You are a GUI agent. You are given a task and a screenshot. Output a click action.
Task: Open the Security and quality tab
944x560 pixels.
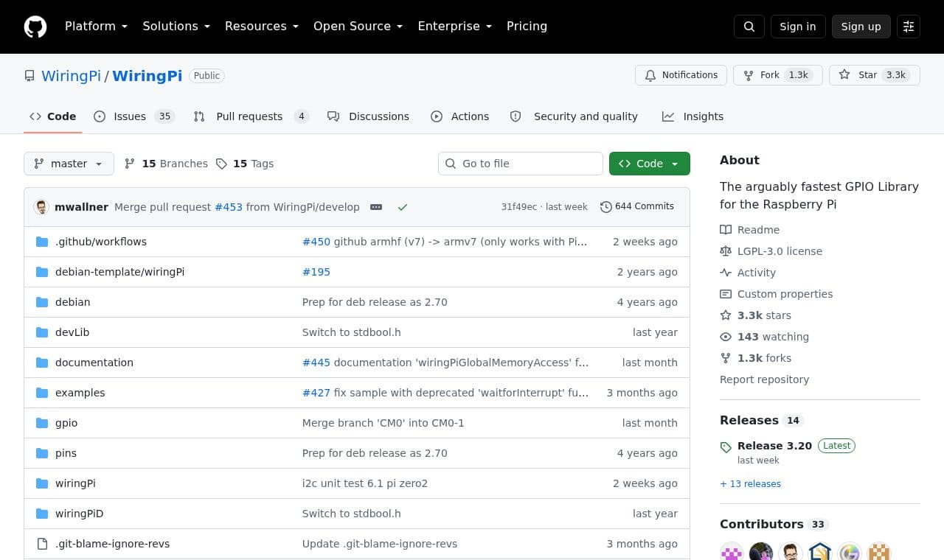[574, 116]
